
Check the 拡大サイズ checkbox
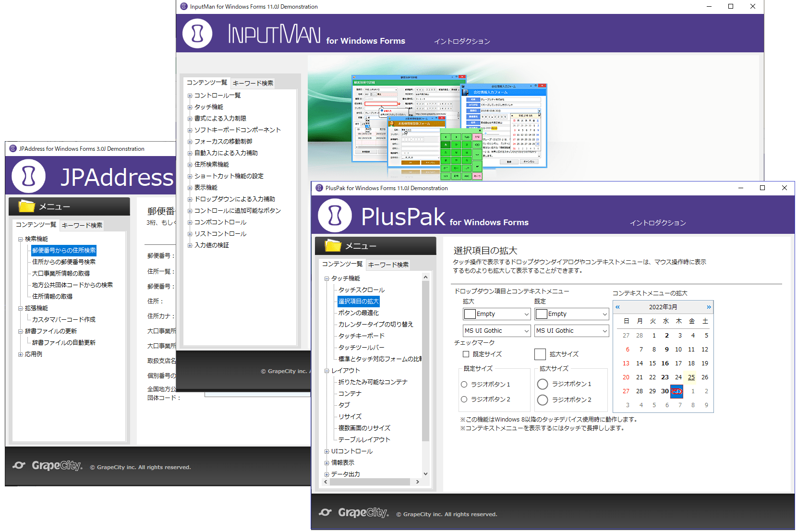pos(540,354)
